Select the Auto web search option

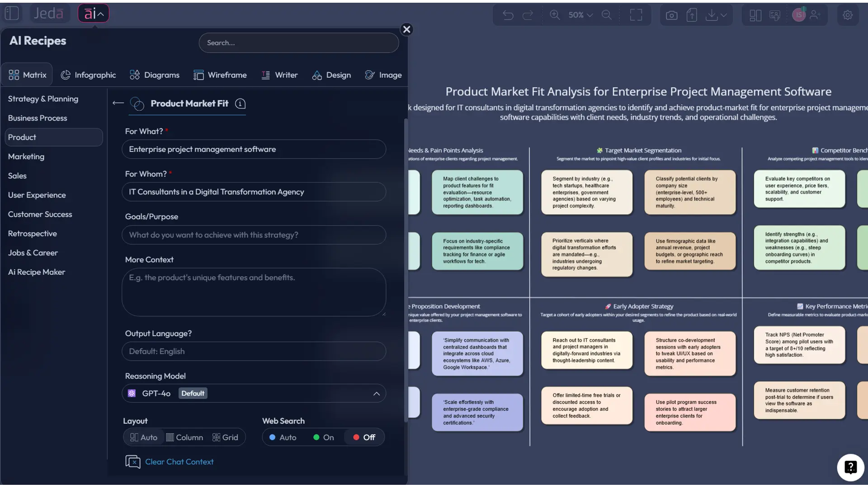tap(283, 437)
